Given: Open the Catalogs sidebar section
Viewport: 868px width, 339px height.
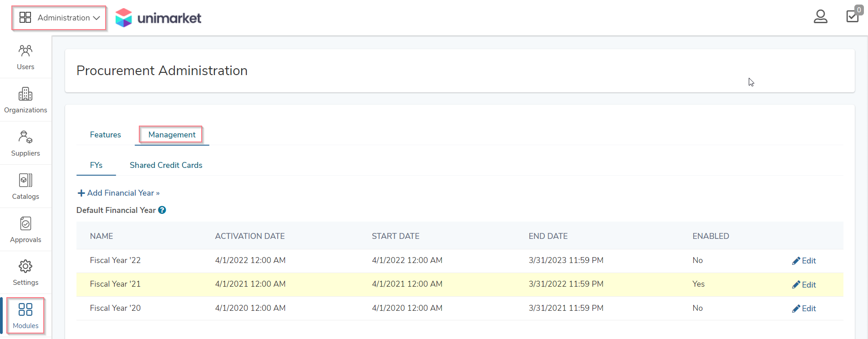Looking at the screenshot, I should click(25, 187).
